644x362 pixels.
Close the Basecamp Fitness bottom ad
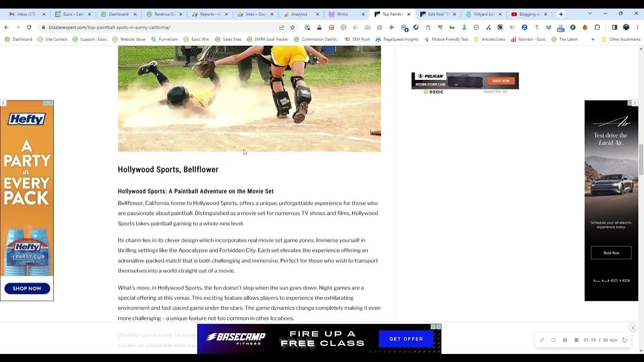click(x=438, y=327)
